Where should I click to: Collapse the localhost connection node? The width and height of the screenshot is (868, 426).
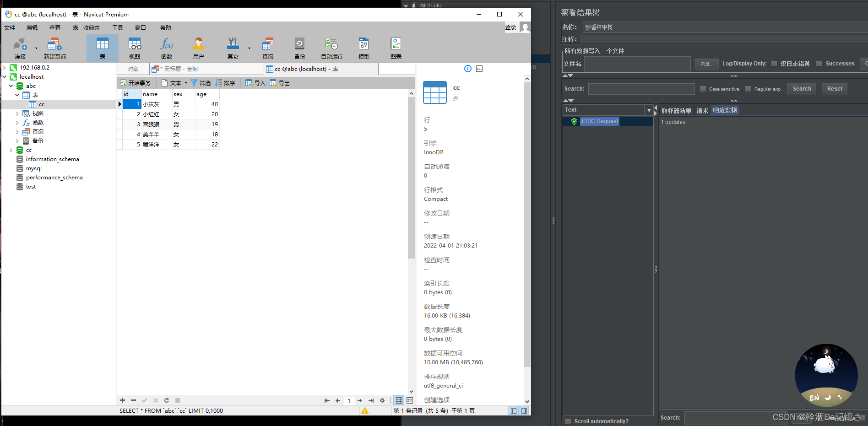[5, 76]
